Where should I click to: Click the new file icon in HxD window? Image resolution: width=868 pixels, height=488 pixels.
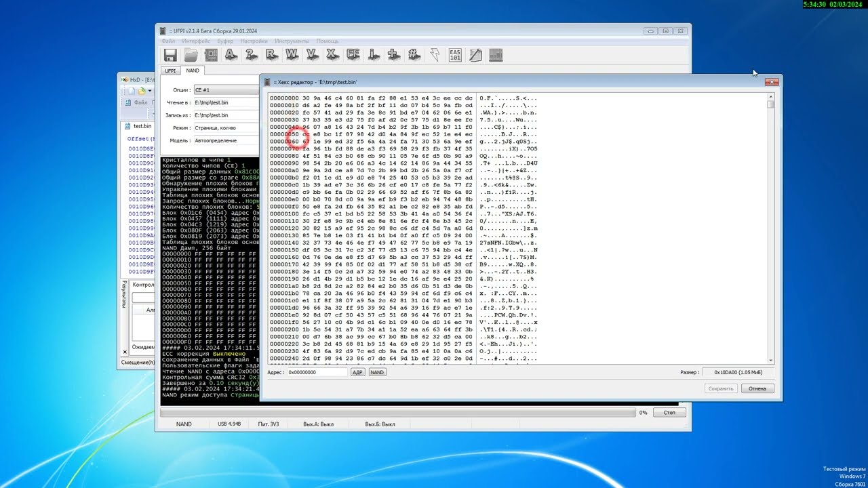[x=131, y=91]
